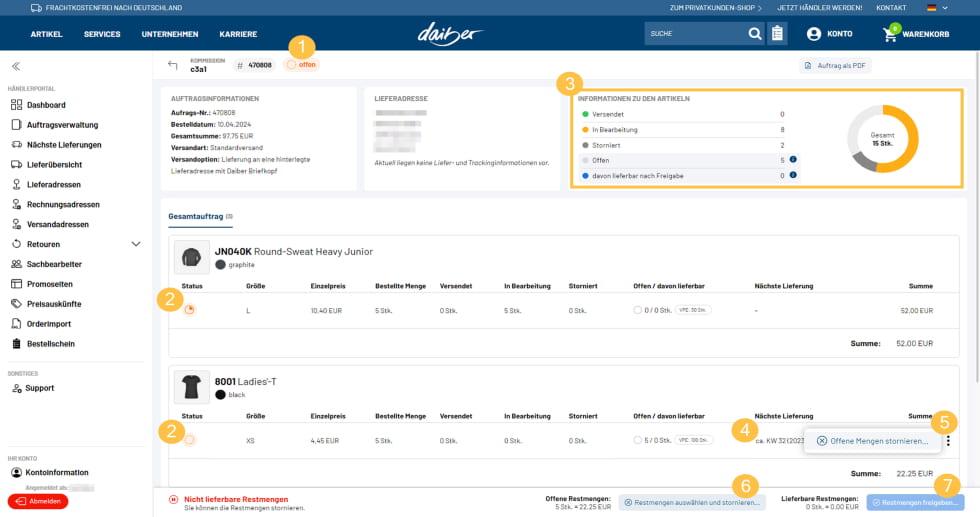
Task: Open the language flag dropdown
Action: pos(938,8)
